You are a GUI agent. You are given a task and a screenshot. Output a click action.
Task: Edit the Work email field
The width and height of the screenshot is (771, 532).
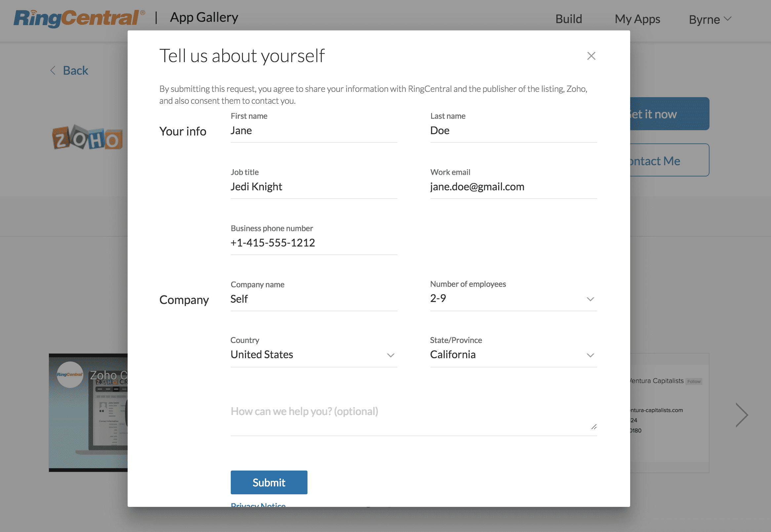(513, 187)
